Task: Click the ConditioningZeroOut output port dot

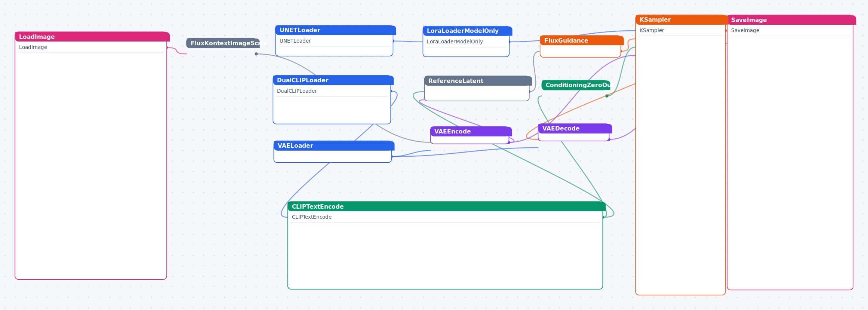Action: click(x=607, y=96)
